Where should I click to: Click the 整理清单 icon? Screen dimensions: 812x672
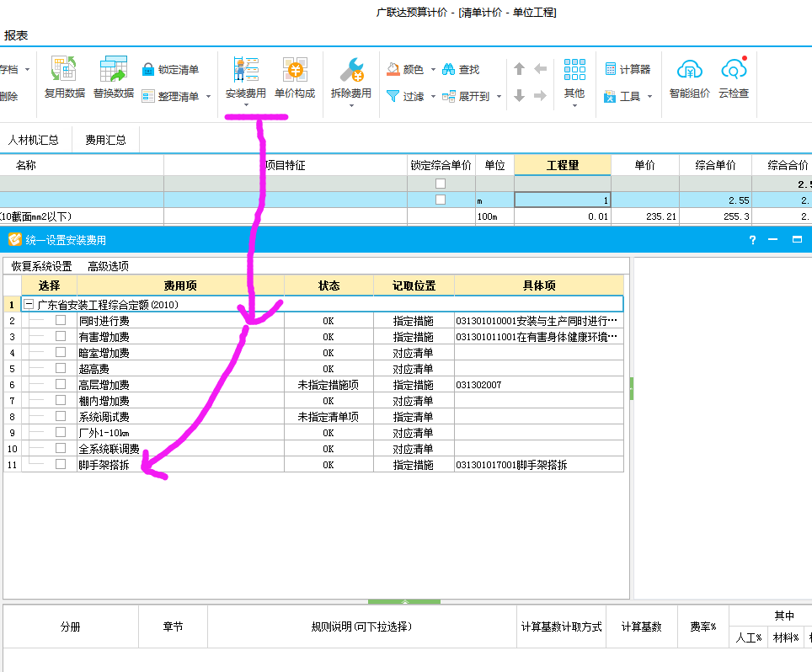[x=148, y=96]
